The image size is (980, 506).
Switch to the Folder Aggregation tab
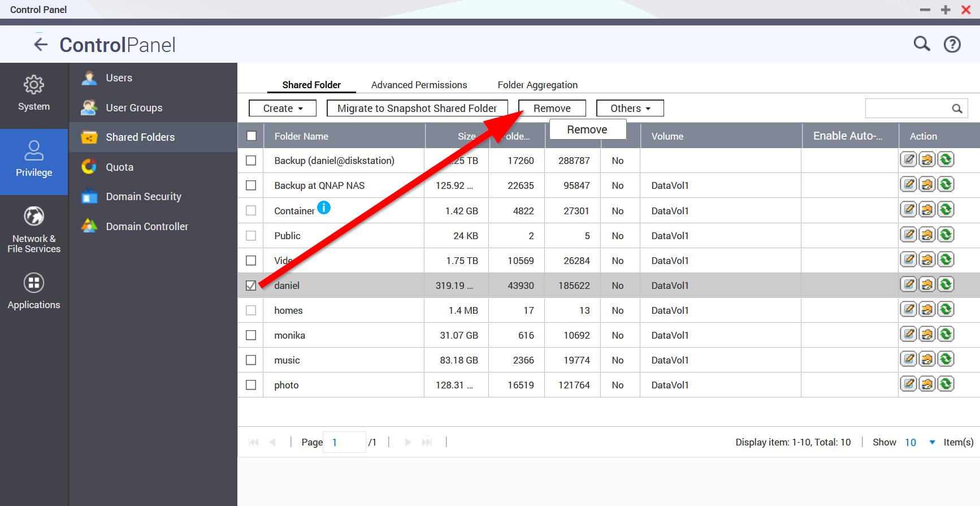(537, 85)
